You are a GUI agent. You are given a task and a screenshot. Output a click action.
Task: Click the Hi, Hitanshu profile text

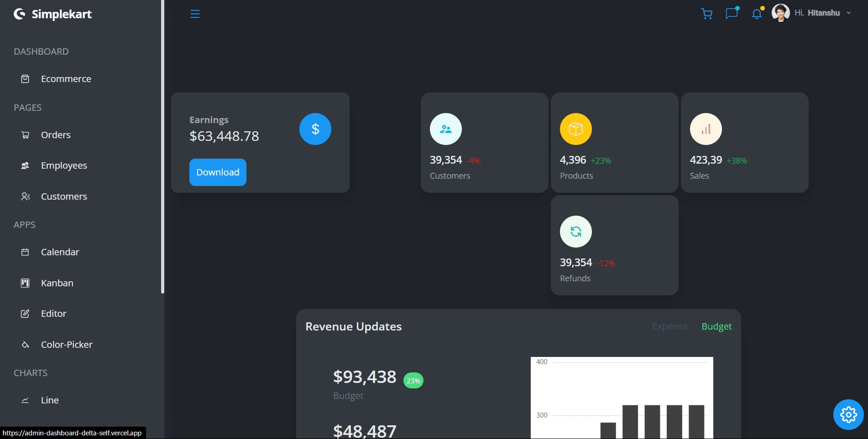(x=817, y=13)
